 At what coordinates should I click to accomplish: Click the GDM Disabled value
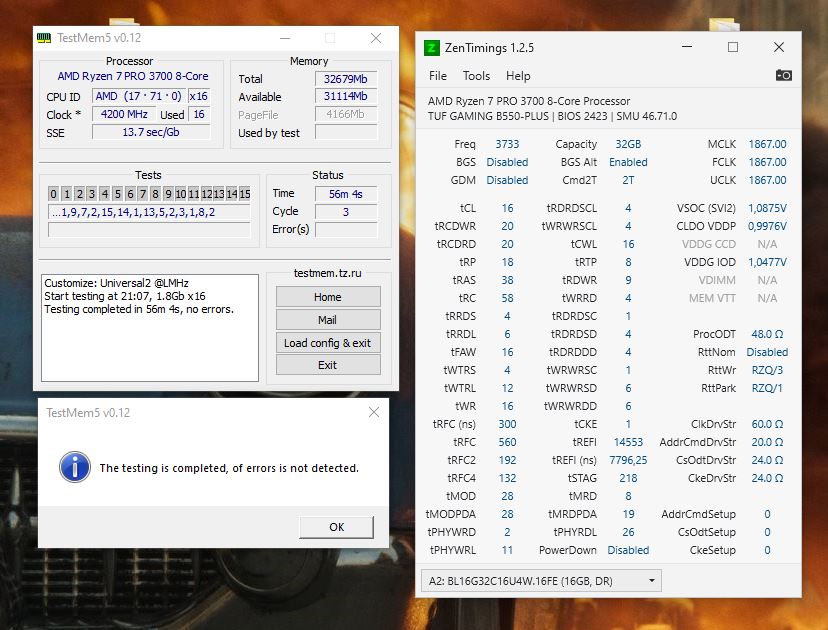click(507, 180)
